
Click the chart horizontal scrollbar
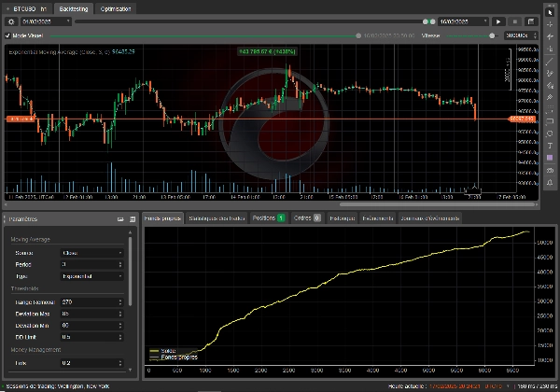pos(437,205)
